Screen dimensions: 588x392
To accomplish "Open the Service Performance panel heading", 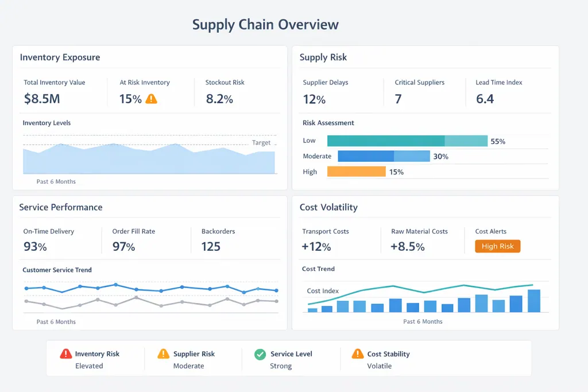I will pos(61,207).
